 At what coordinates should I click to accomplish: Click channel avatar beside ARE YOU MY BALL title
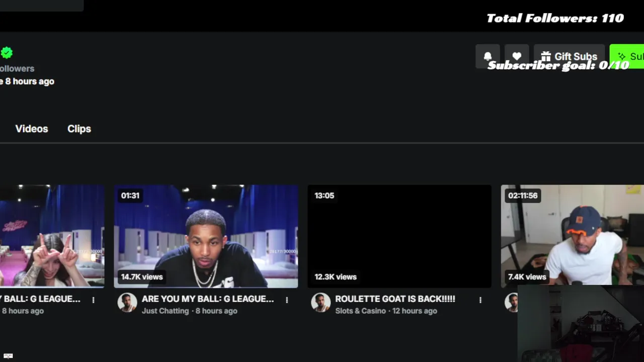pos(127,303)
